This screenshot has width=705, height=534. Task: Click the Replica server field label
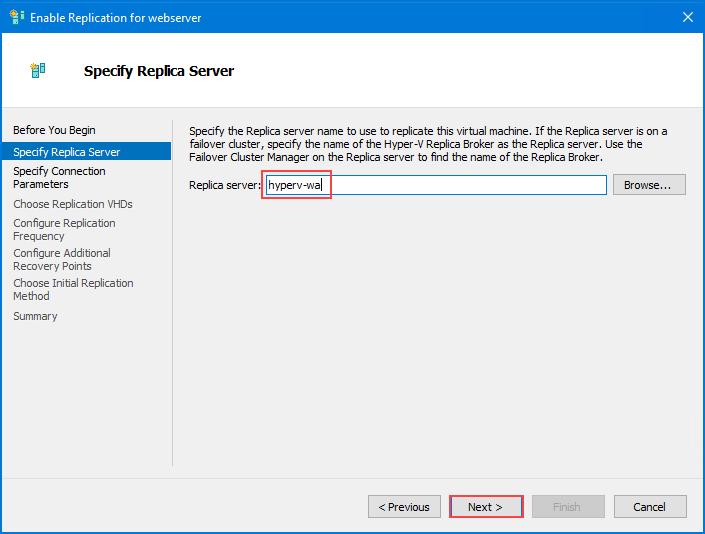click(224, 185)
